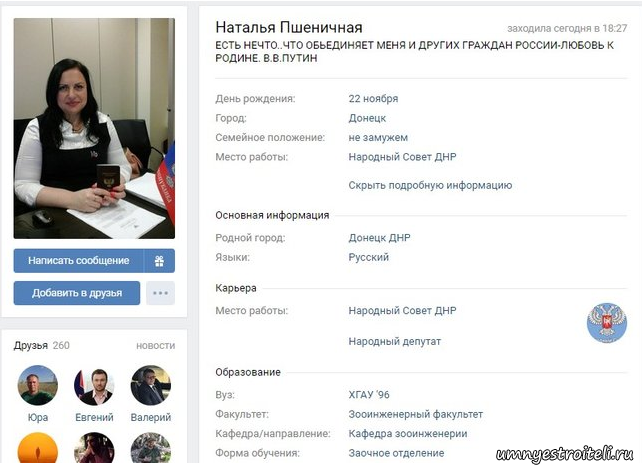
Task: Open the новости link in friends block
Action: 156,346
